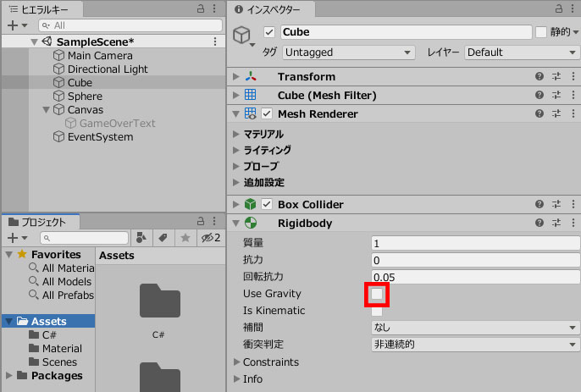The width and height of the screenshot is (581, 392).
Task: Open Inspector panel three-dot menu
Action: tap(573, 8)
